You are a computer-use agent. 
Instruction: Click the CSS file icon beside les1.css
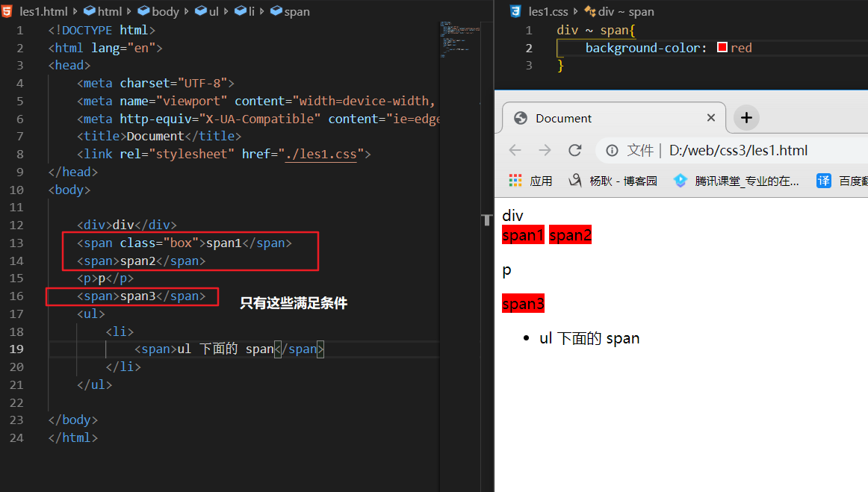515,11
